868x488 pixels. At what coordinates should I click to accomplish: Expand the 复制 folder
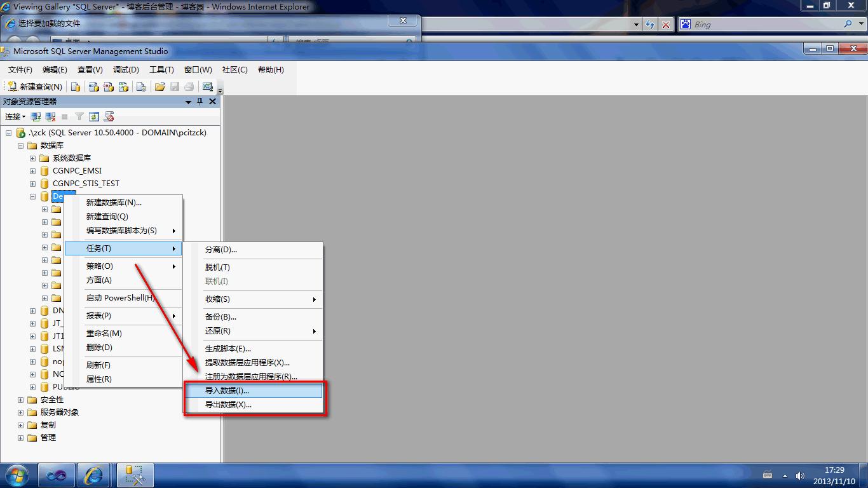pyautogui.click(x=20, y=425)
